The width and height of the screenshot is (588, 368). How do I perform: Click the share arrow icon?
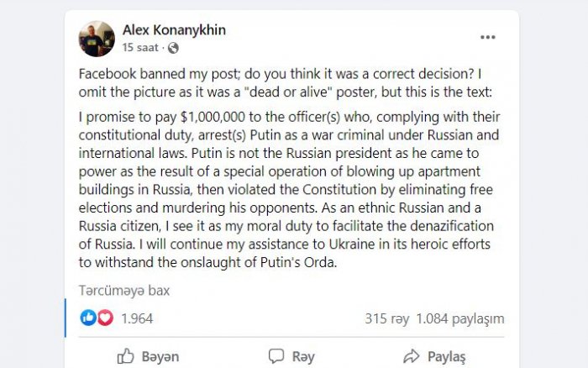coord(412,356)
